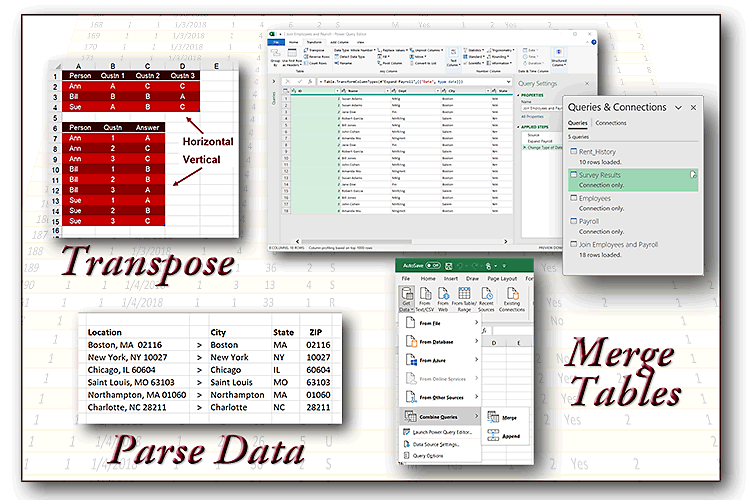Click the fx button in Power Query formula bar
The image size is (750, 500).
(x=310, y=81)
